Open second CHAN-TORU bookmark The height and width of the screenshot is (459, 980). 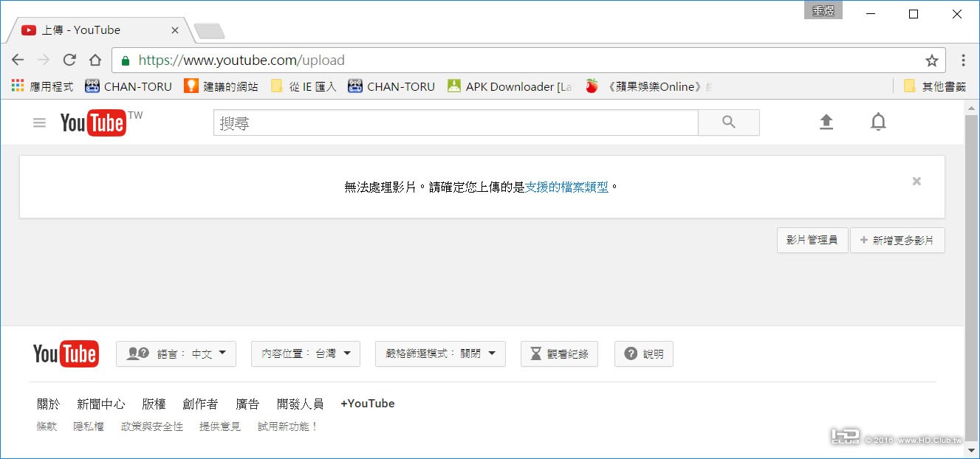(x=391, y=86)
